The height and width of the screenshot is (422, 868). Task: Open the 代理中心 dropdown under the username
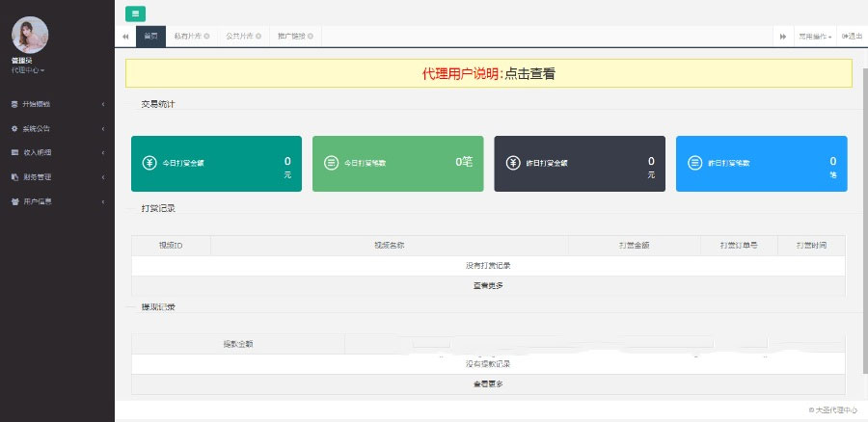click(28, 70)
